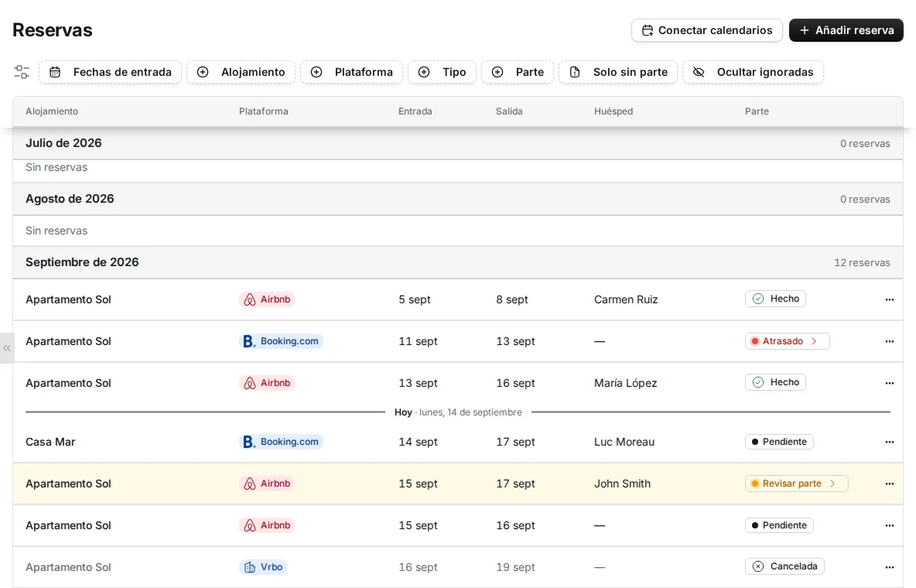Click Booking.com badge in 11 sept row

[281, 341]
